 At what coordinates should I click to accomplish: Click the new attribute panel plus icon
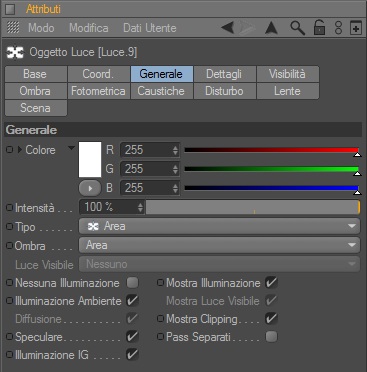point(356,28)
